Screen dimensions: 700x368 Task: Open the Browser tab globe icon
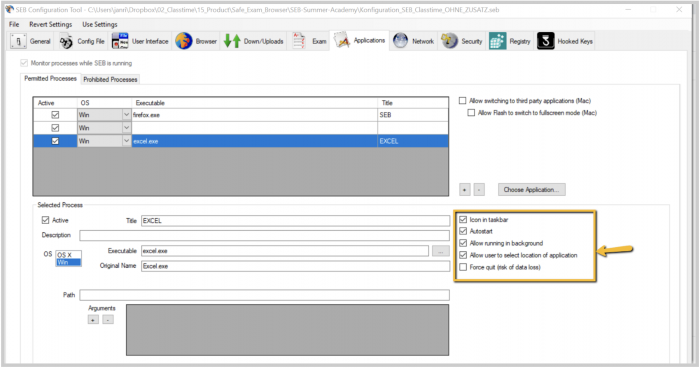[x=183, y=41]
